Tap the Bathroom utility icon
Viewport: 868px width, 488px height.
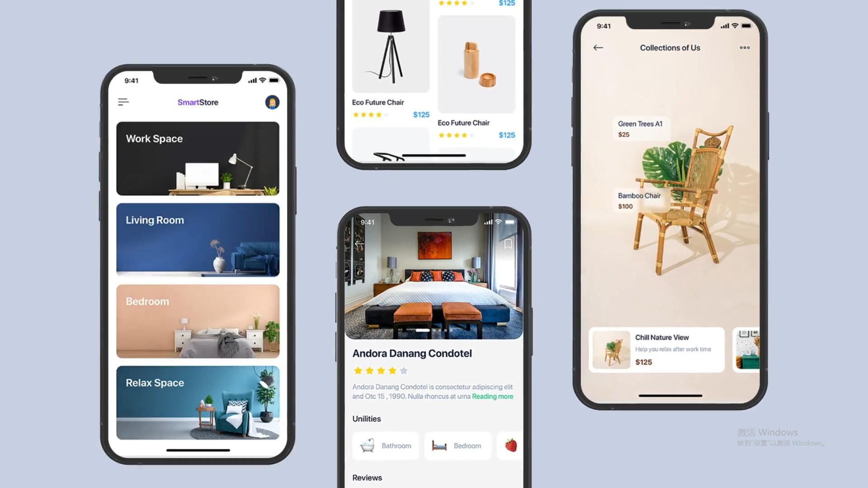click(367, 445)
